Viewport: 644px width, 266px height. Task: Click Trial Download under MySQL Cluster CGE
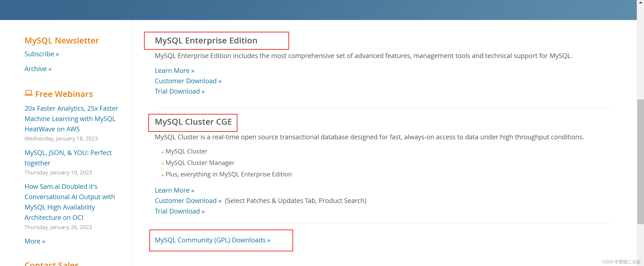[179, 211]
